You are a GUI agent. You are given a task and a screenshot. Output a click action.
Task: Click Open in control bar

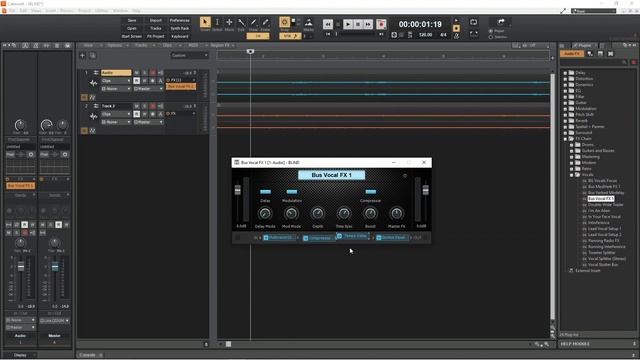(132, 28)
